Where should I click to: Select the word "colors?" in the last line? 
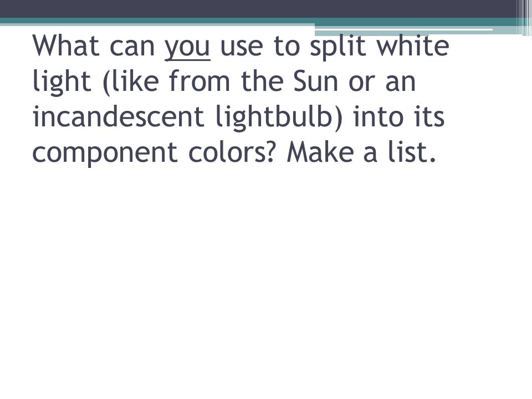pyautogui.click(x=231, y=151)
